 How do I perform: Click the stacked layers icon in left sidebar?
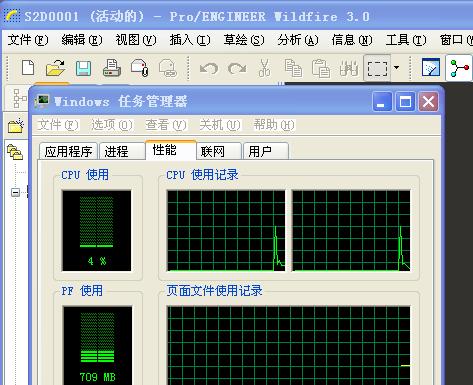click(x=15, y=152)
